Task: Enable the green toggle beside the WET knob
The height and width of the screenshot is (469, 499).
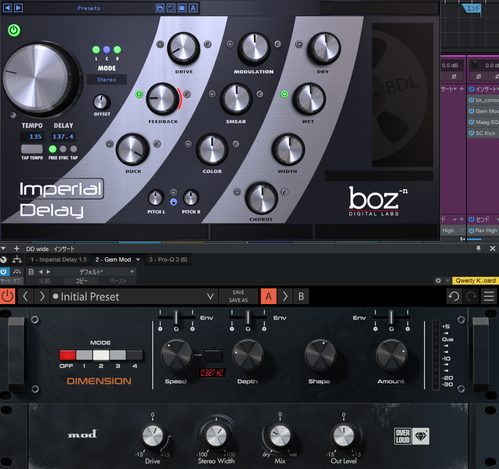Action: pyautogui.click(x=284, y=94)
